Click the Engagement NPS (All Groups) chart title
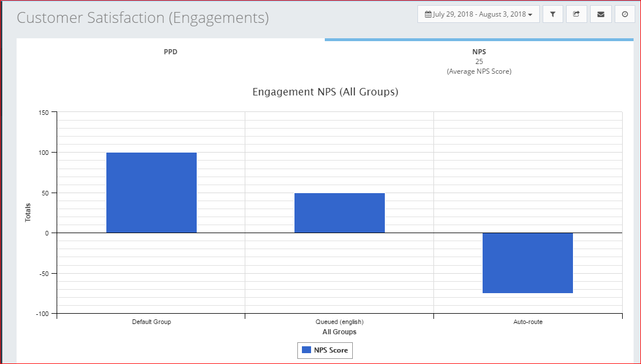This screenshot has height=364, width=641. click(325, 92)
